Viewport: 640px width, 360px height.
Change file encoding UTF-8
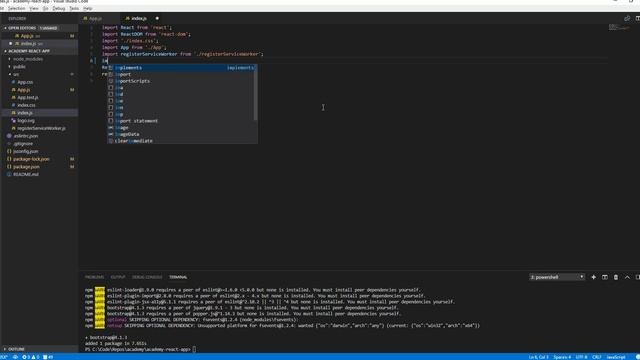click(582, 357)
